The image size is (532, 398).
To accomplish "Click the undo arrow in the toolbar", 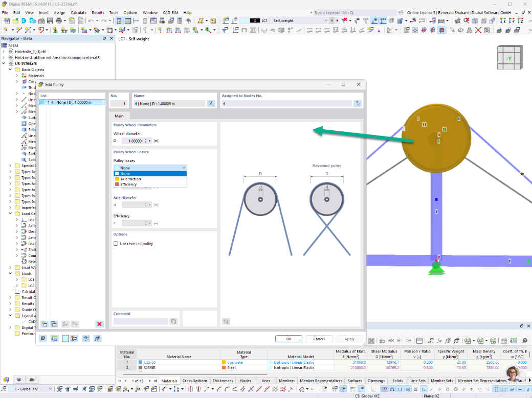I will click(91, 20).
